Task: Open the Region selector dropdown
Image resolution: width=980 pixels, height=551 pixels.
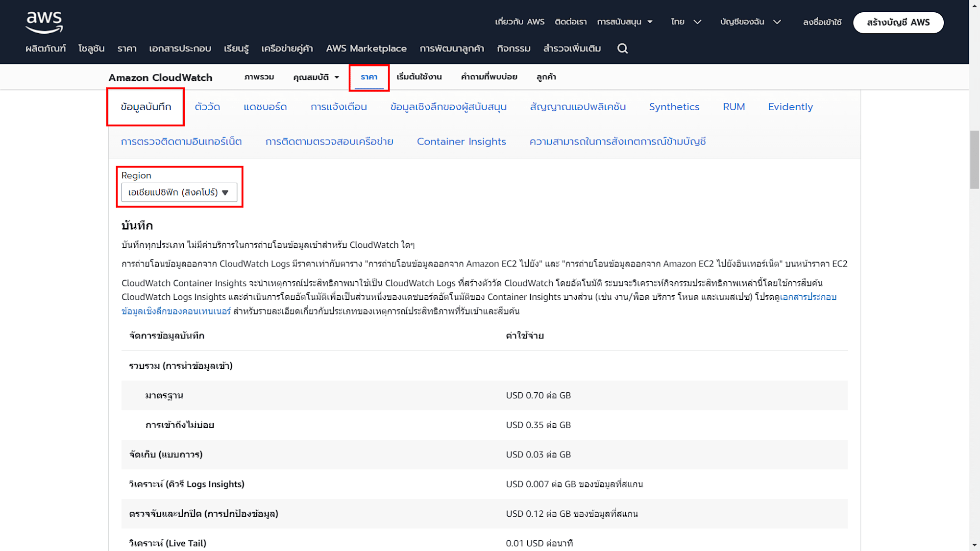Action: 179,192
